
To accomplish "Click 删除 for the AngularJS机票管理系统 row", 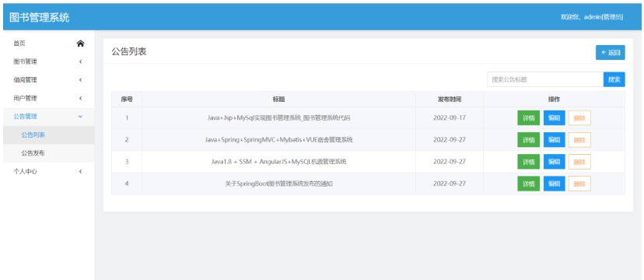I will [x=579, y=162].
